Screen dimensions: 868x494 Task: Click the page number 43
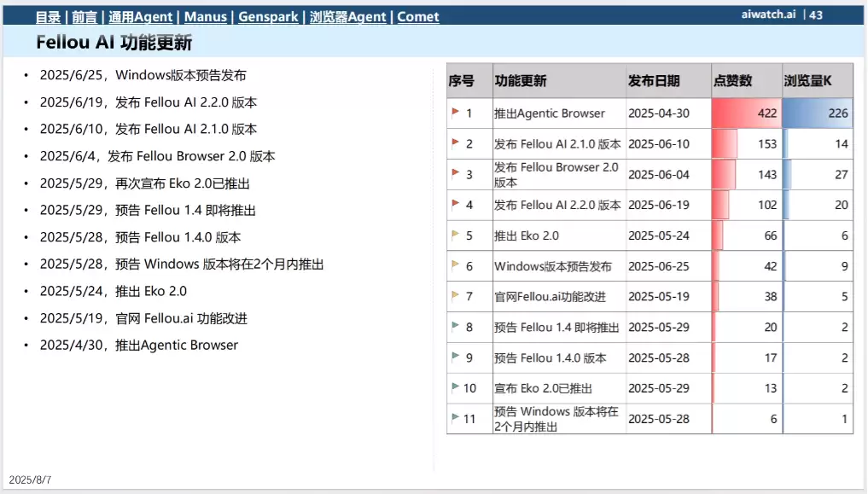tap(816, 15)
